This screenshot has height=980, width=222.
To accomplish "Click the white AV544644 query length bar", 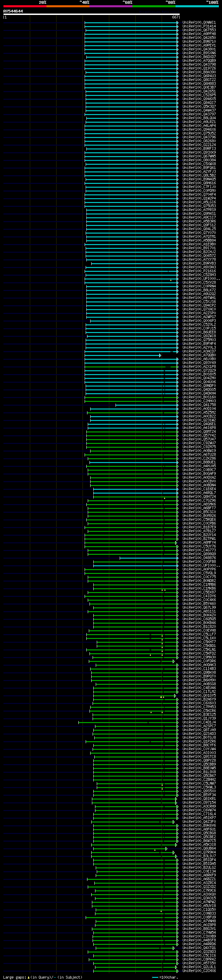I will click(92, 14).
